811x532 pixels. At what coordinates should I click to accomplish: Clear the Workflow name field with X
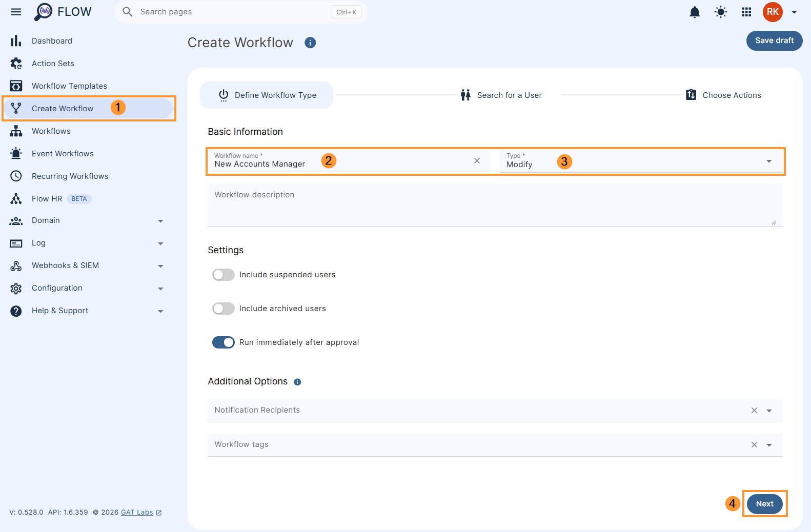coord(477,161)
